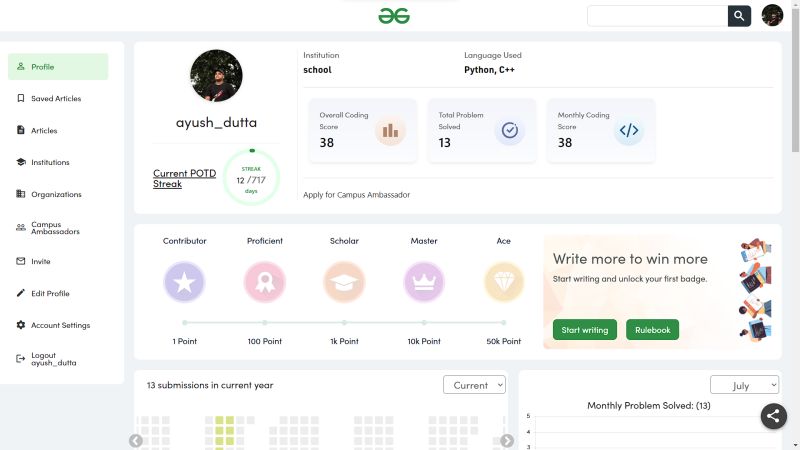Open the GeeksforGeeks logo home link
Image resolution: width=800 pixels, height=450 pixels.
[394, 16]
